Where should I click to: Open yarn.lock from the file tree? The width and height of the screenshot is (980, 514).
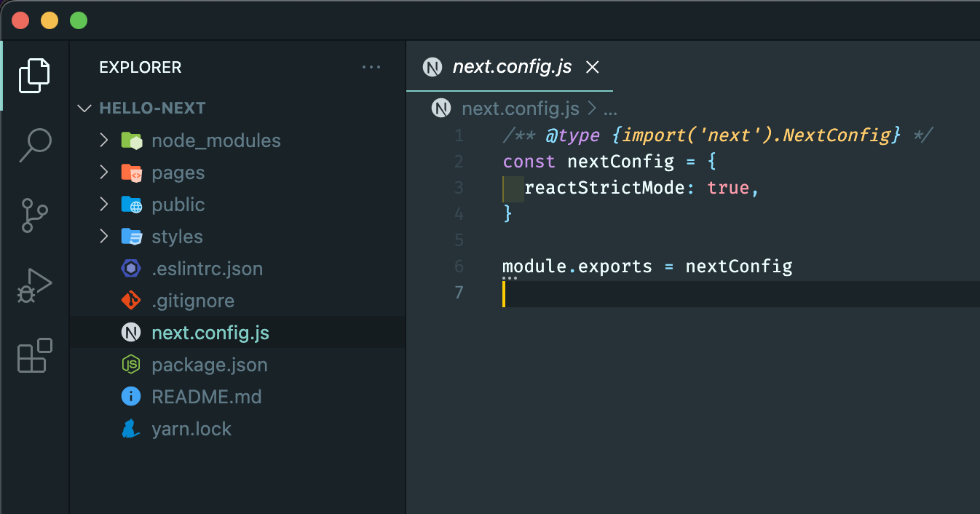pyautogui.click(x=237, y=429)
